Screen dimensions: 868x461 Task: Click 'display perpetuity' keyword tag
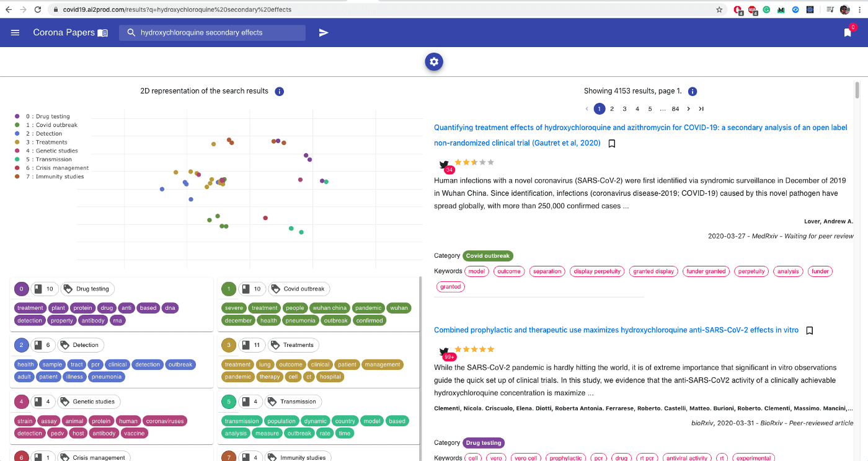pos(597,271)
